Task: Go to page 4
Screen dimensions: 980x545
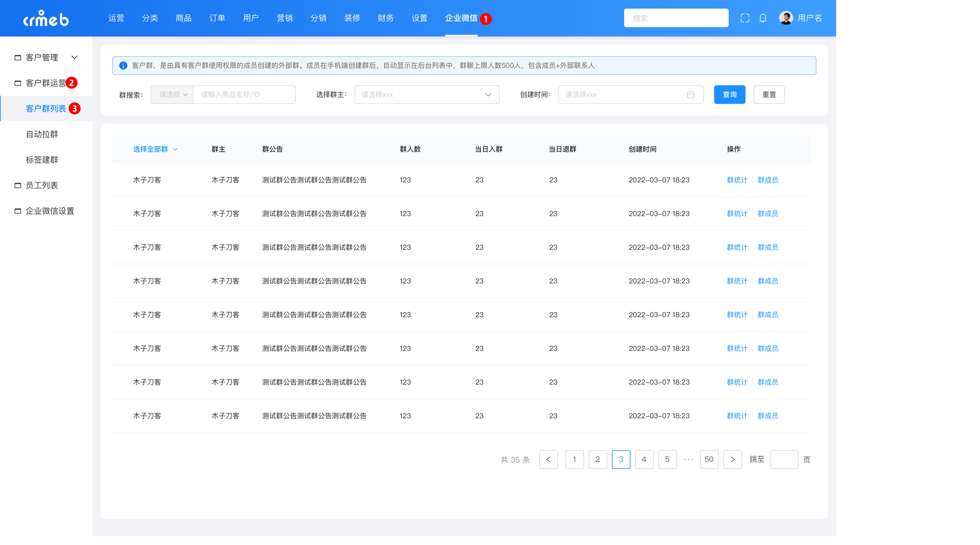Action: point(644,460)
